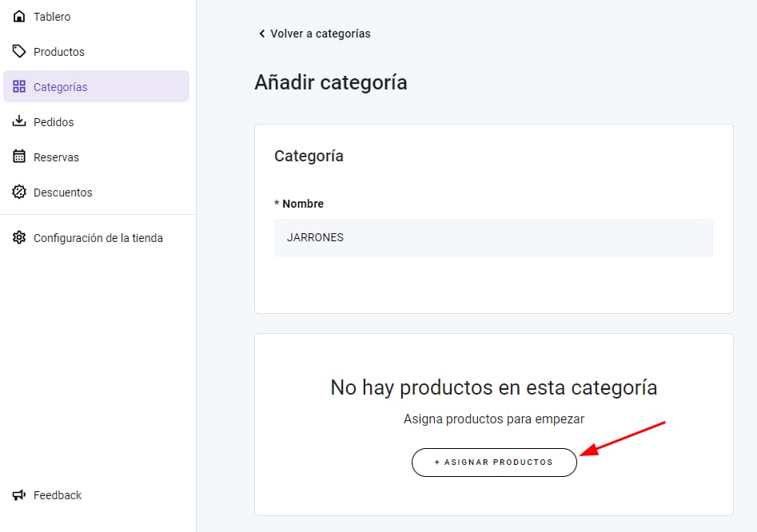Click the Feedback megaphone icon

click(19, 495)
